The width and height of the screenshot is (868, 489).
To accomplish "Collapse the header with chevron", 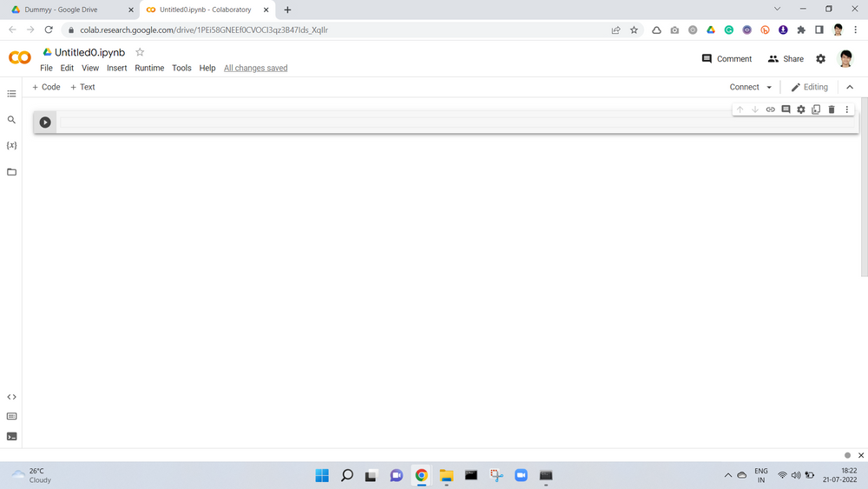I will (x=851, y=87).
